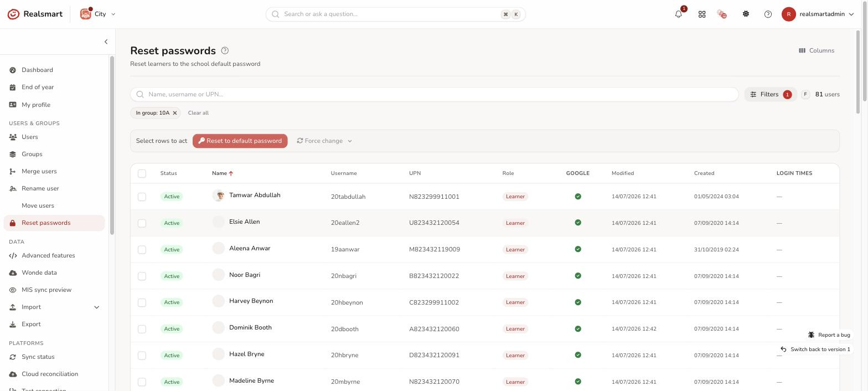Image resolution: width=868 pixels, height=391 pixels.
Task: Select the checkbox for Madeline Byrne
Action: pos(142,382)
